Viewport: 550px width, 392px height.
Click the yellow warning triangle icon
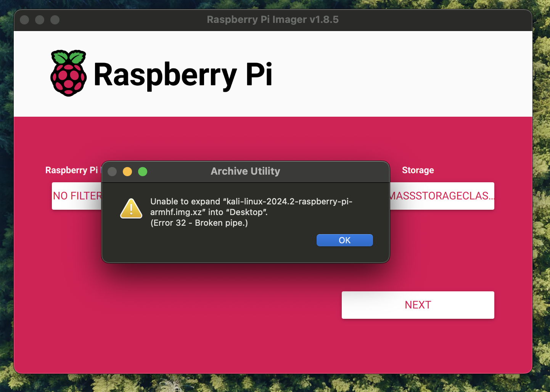pyautogui.click(x=131, y=209)
